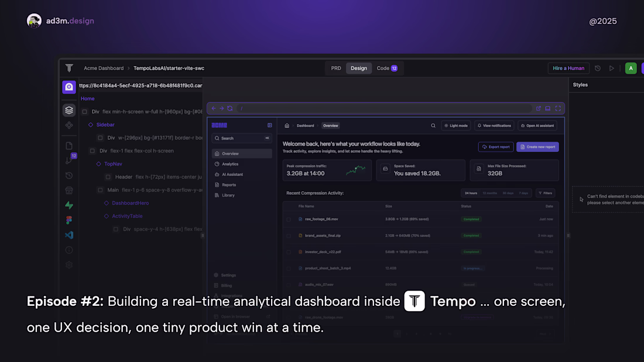Click the history clock icon beside Hire a Human

coord(598,68)
